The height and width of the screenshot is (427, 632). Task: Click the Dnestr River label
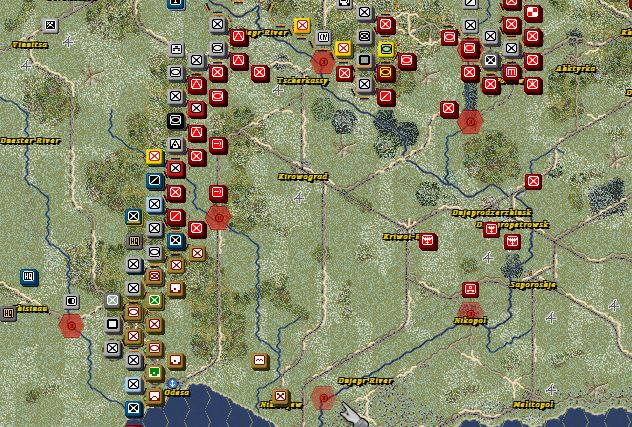pyautogui.click(x=30, y=141)
